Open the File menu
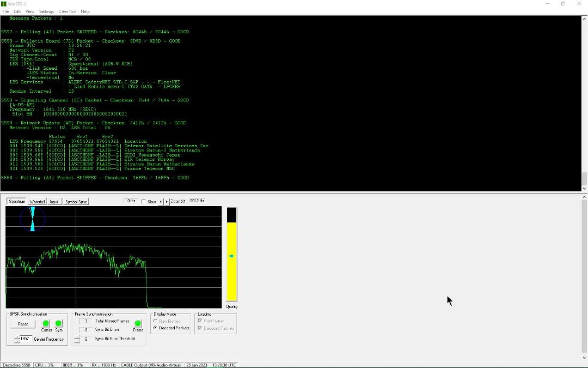Viewport: 588px width, 368px height. click(x=5, y=11)
